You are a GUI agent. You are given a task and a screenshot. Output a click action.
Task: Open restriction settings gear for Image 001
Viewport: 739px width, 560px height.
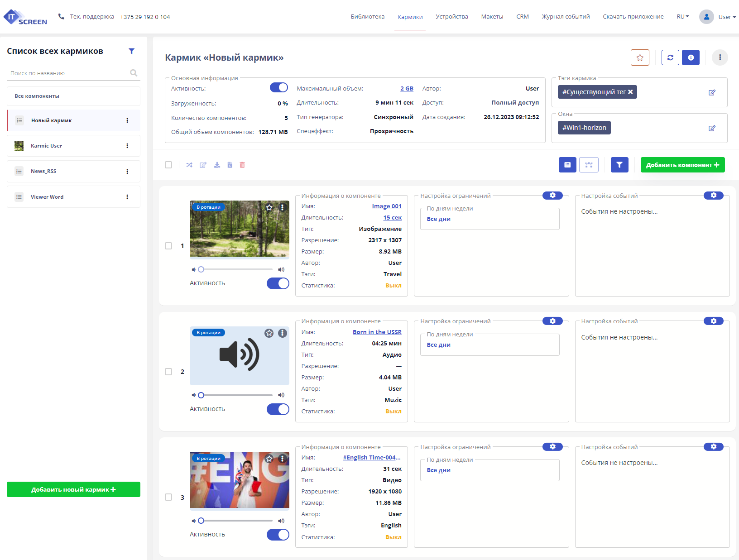[x=552, y=196]
